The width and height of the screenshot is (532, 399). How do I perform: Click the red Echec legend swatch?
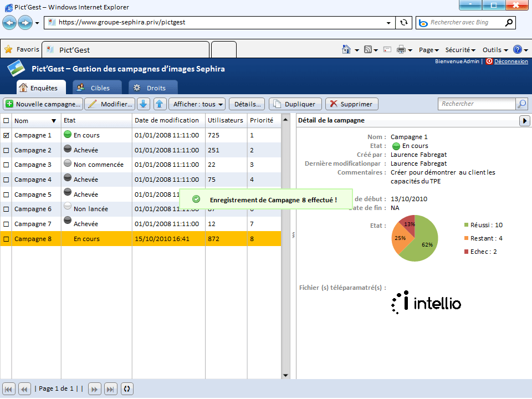point(466,252)
